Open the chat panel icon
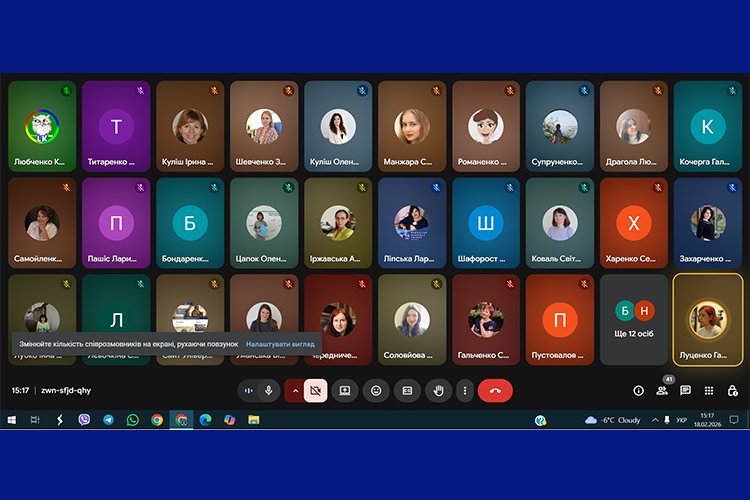 tap(686, 390)
